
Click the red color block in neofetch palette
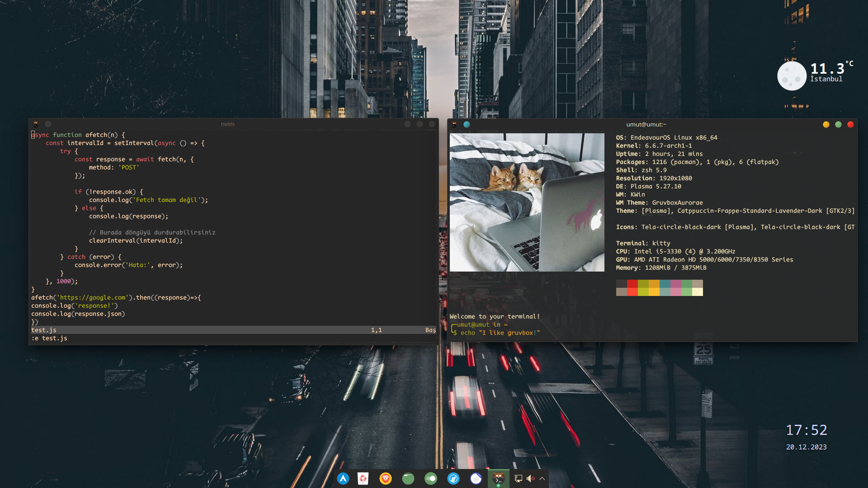click(x=632, y=284)
